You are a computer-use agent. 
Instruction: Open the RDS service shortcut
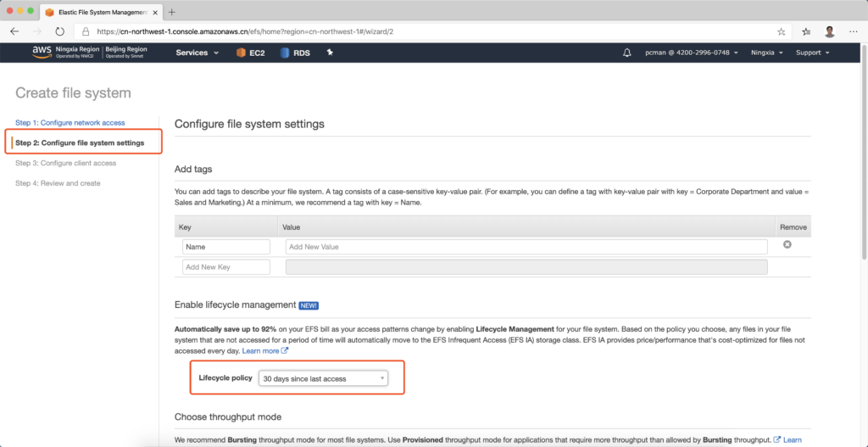[294, 53]
